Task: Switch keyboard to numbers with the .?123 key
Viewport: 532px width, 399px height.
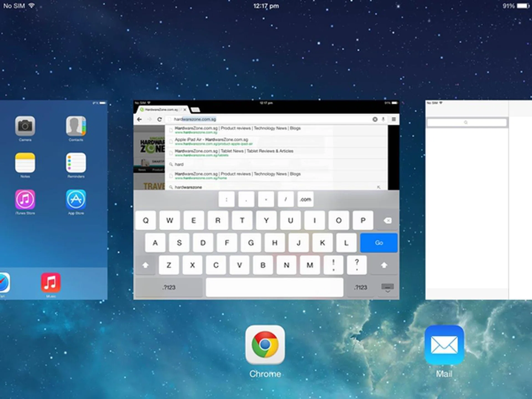Action: tap(168, 287)
